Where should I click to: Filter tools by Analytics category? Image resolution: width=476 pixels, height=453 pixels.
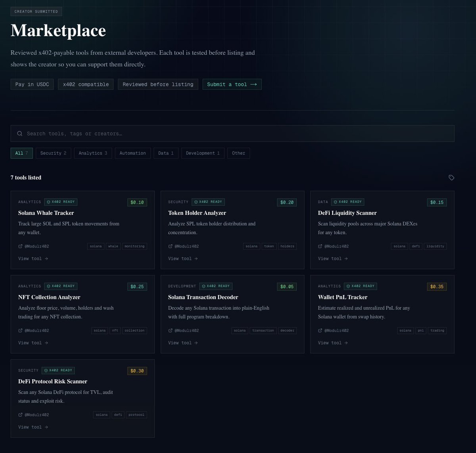[x=93, y=153]
